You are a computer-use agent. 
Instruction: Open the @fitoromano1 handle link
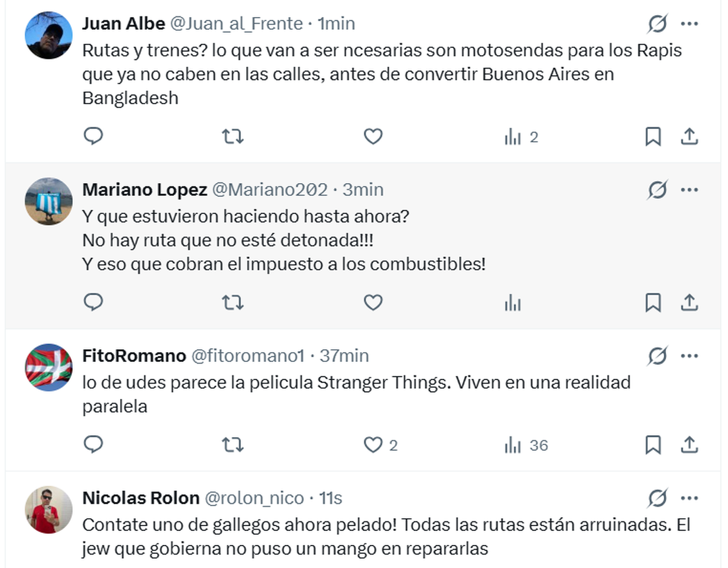pos(248,356)
